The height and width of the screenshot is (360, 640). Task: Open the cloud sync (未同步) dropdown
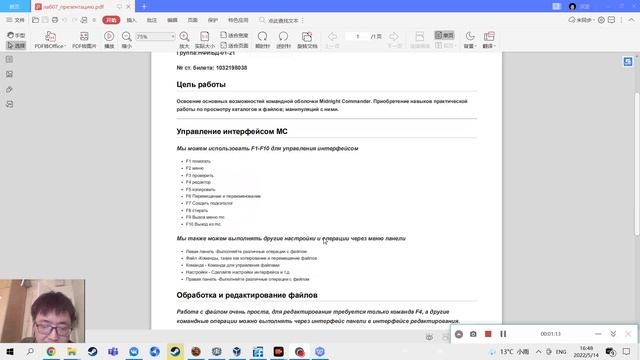coord(581,20)
